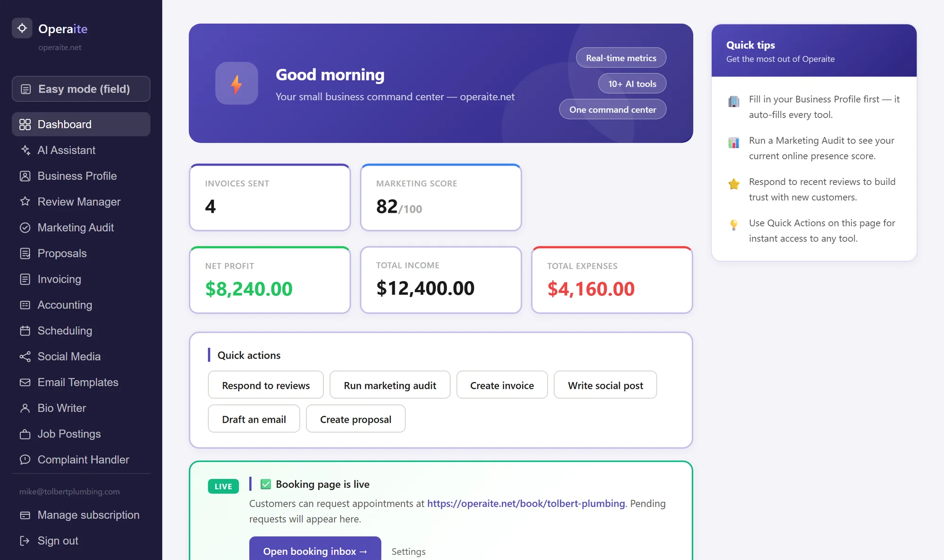The height and width of the screenshot is (560, 944).
Task: Click the Review Manager star icon
Action: pyautogui.click(x=25, y=201)
